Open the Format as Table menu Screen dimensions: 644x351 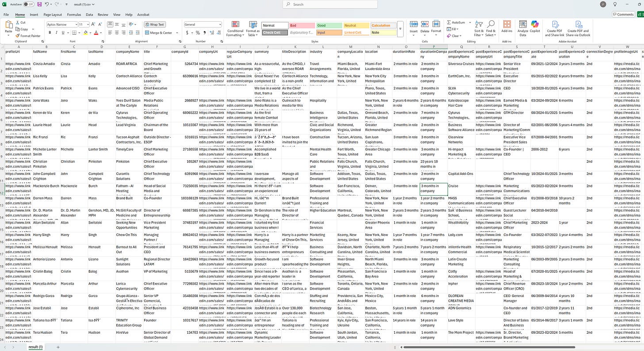(253, 28)
